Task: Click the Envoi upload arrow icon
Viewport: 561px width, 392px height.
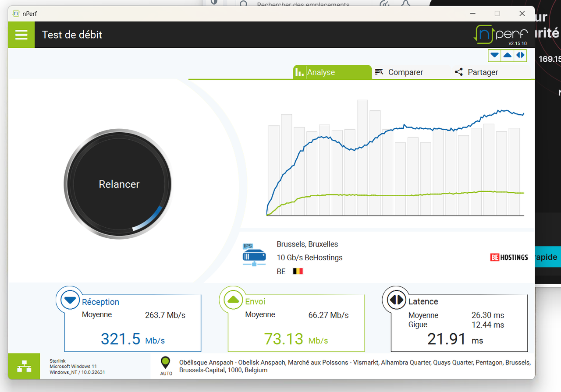Action: pos(233,300)
